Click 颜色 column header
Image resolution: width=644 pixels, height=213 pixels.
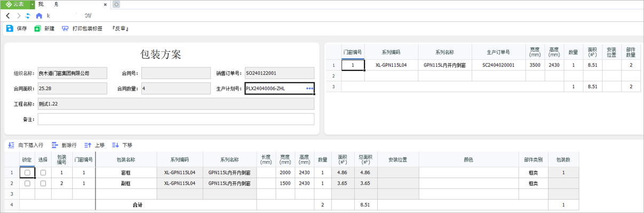tap(468, 159)
